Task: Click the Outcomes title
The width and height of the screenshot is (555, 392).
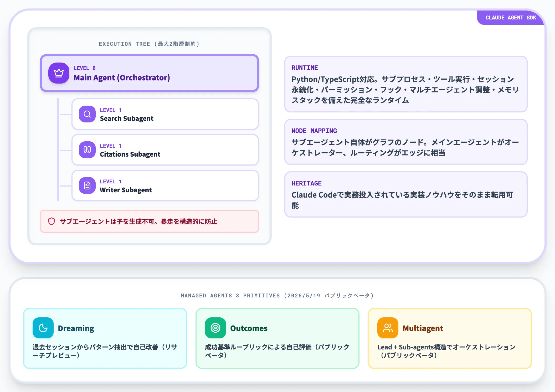Action: [x=249, y=328]
